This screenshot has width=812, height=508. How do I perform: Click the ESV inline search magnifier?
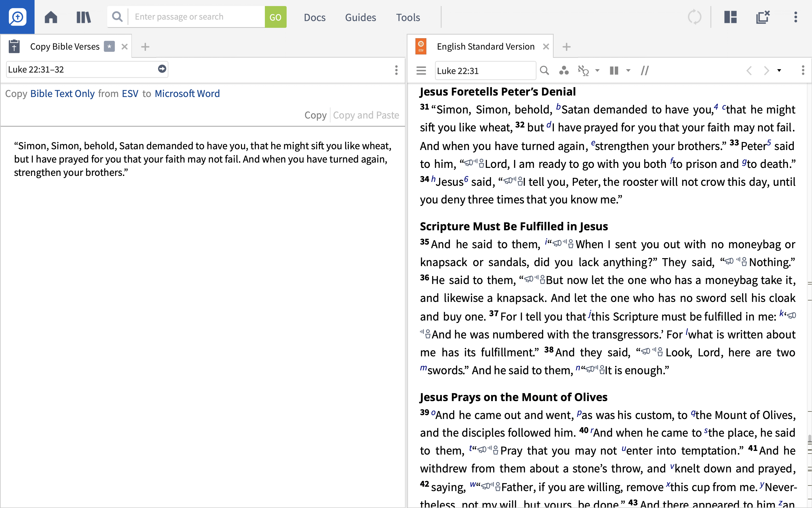click(544, 71)
